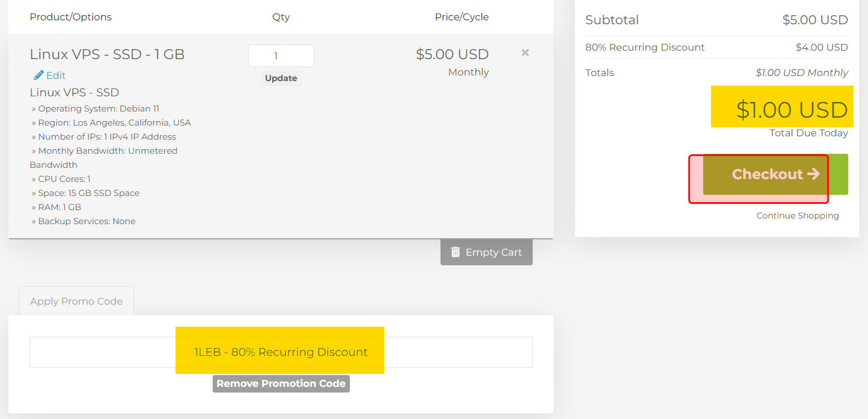Viewport: 868px width, 419px height.
Task: Select the Apply Promo Code tab
Action: click(77, 301)
